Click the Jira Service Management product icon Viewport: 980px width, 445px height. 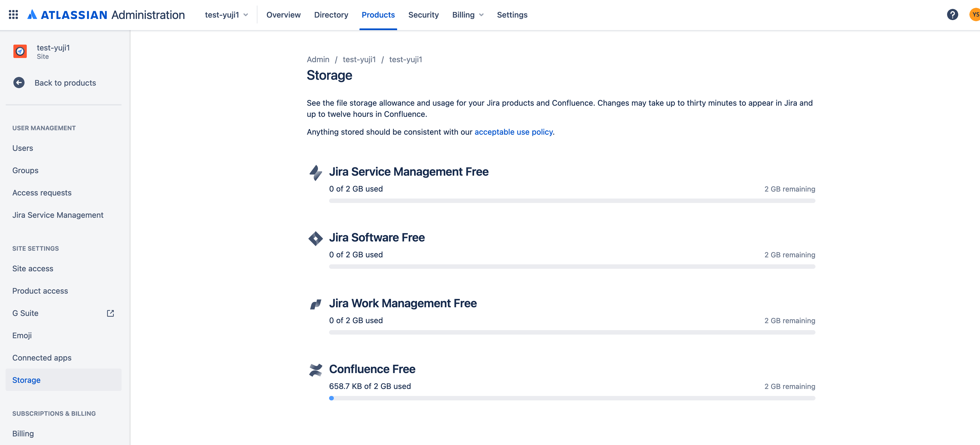pos(315,173)
